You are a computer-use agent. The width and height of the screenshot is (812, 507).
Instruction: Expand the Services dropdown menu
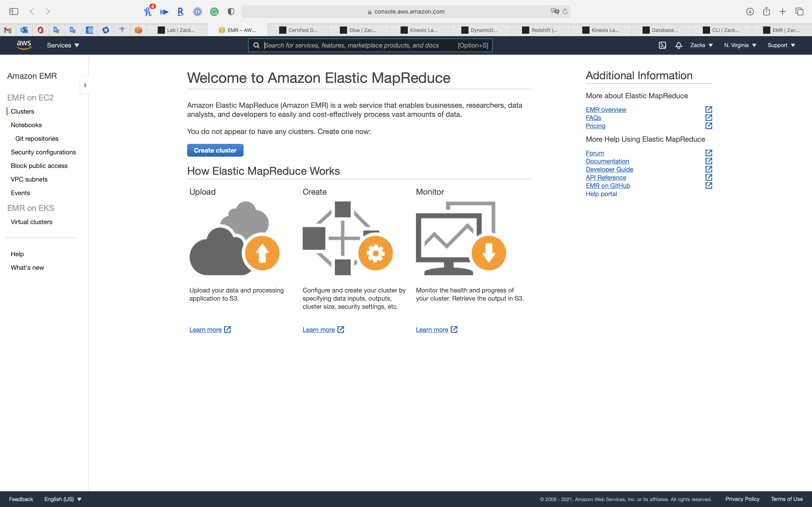click(x=63, y=45)
